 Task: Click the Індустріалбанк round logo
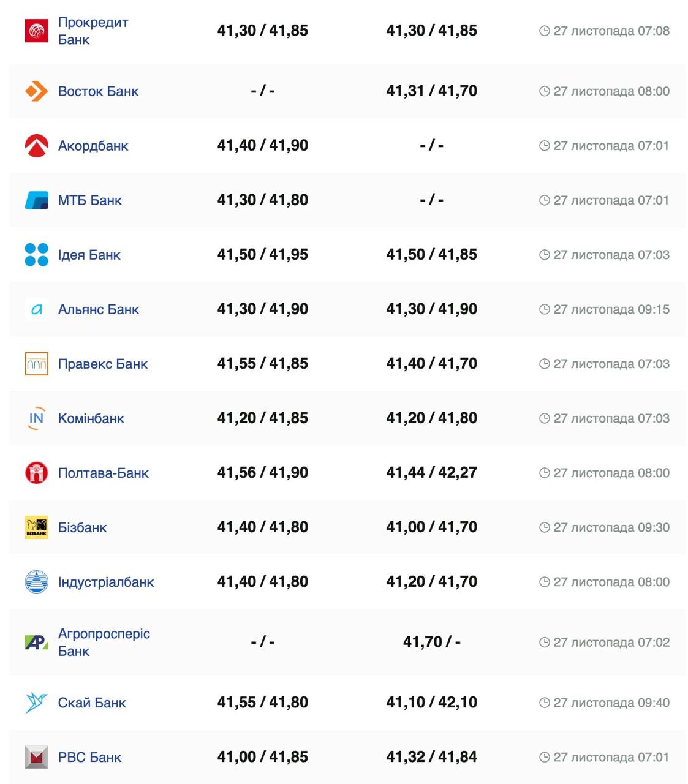point(36,582)
